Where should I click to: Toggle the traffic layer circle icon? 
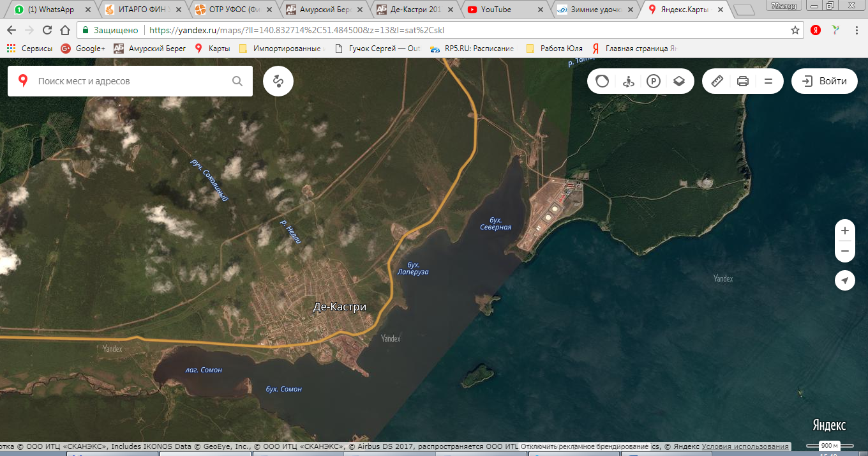pos(602,81)
